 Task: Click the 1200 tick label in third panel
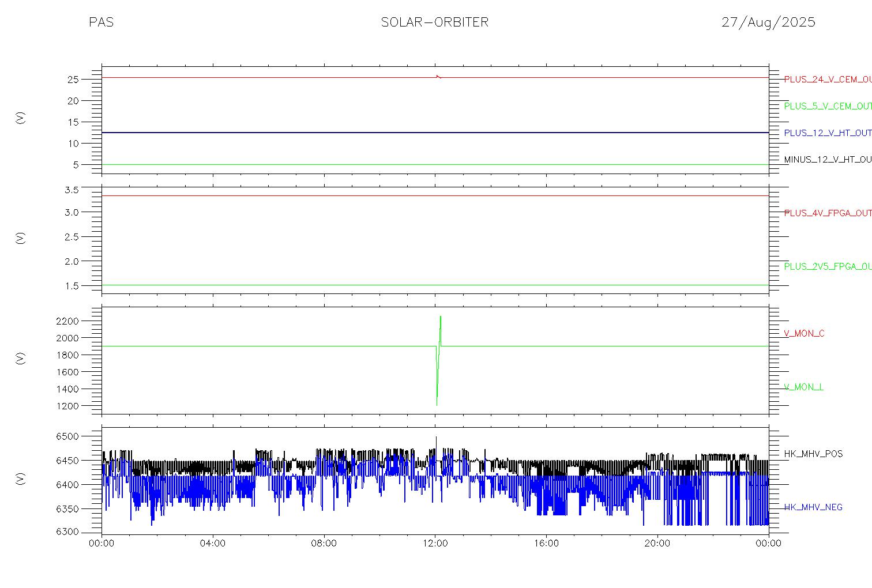click(x=67, y=406)
